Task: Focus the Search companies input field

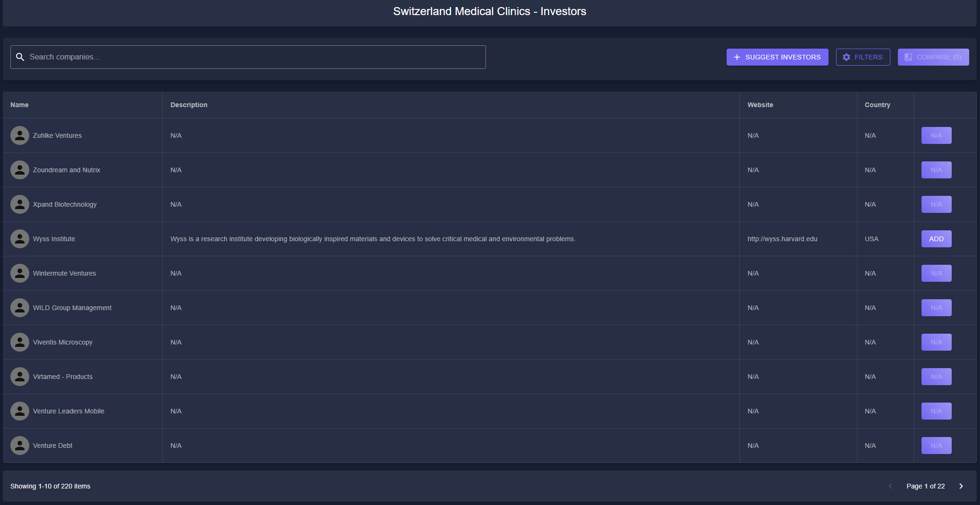Action: (255, 57)
